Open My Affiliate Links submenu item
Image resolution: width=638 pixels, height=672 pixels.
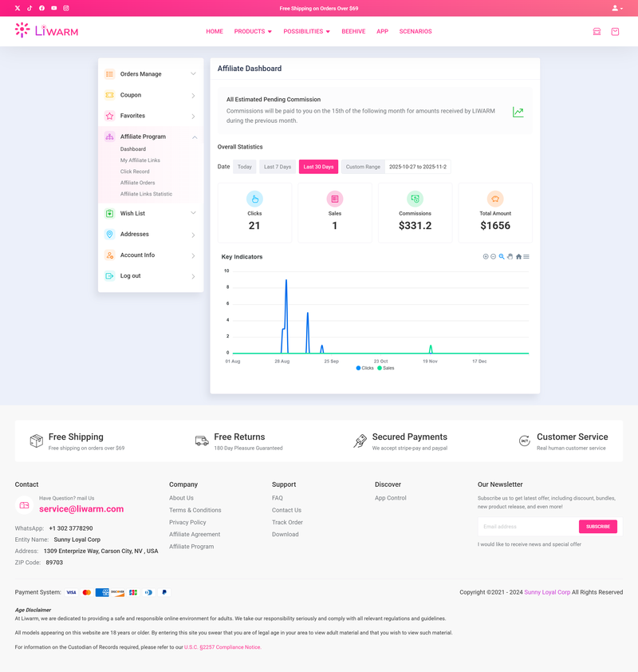tap(140, 160)
